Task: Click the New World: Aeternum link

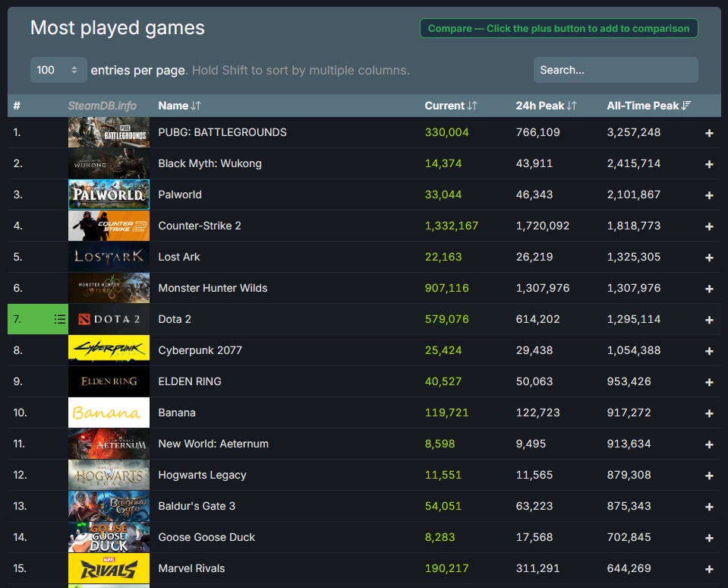Action: 213,444
